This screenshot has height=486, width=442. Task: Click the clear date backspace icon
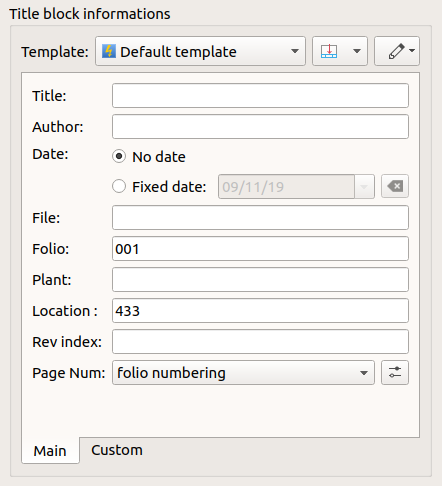(x=395, y=186)
